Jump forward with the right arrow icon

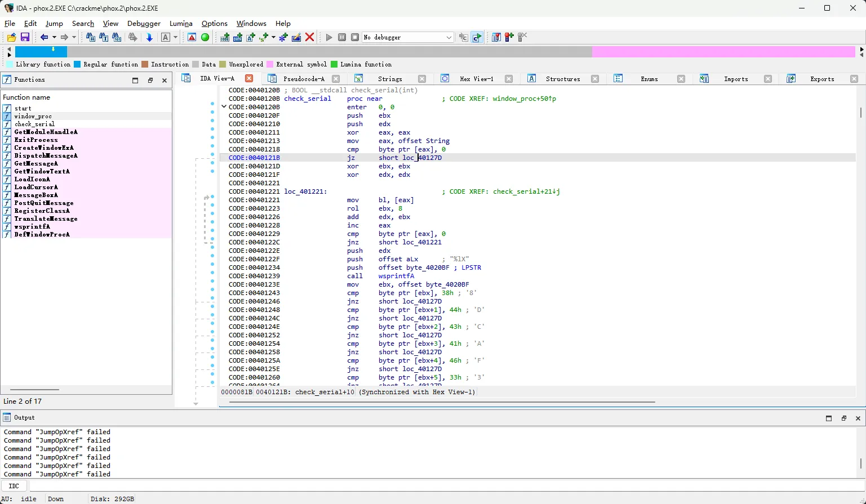coord(64,37)
